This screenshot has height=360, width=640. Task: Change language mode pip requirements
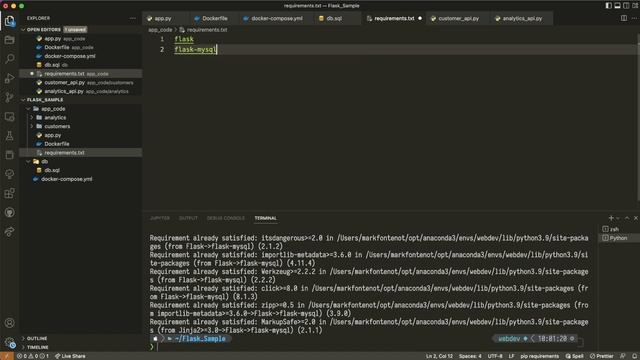pyautogui.click(x=540, y=356)
